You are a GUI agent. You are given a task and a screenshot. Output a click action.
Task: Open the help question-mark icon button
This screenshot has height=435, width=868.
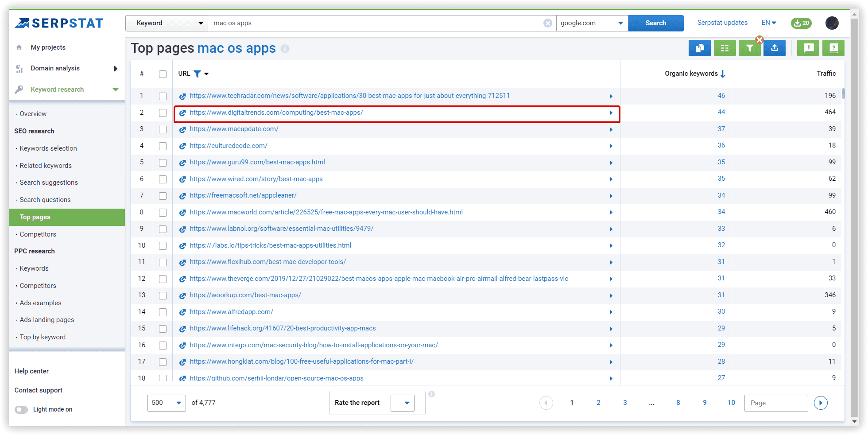click(x=833, y=48)
